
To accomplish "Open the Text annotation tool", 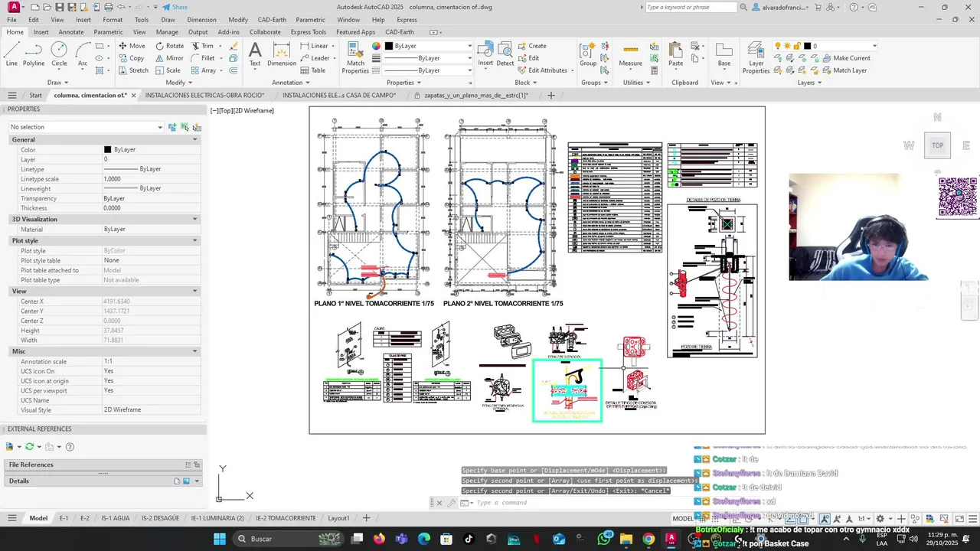I will tap(255, 54).
